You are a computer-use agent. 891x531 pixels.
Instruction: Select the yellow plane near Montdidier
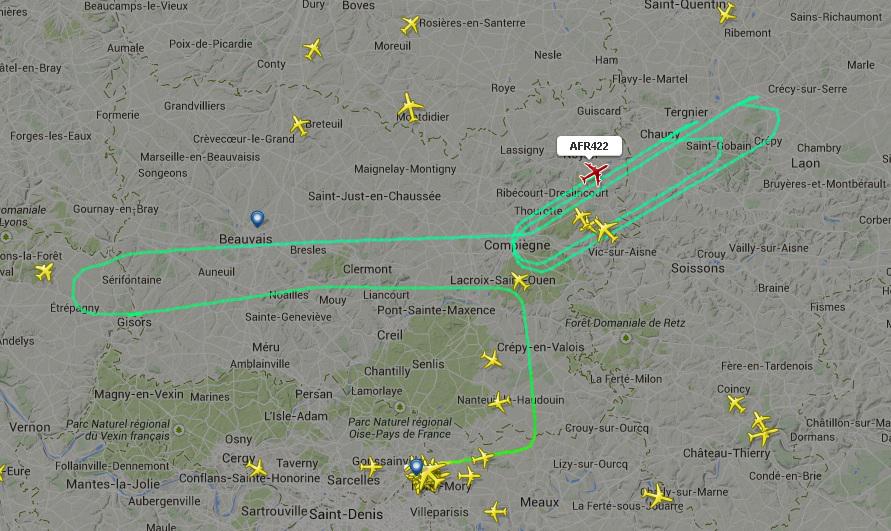point(410,107)
